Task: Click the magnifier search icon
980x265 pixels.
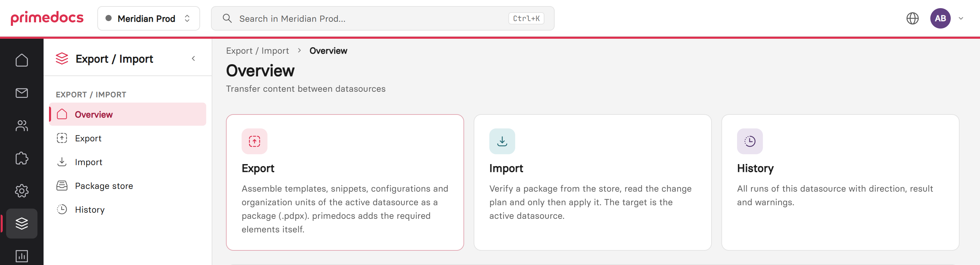Action: coord(227,18)
